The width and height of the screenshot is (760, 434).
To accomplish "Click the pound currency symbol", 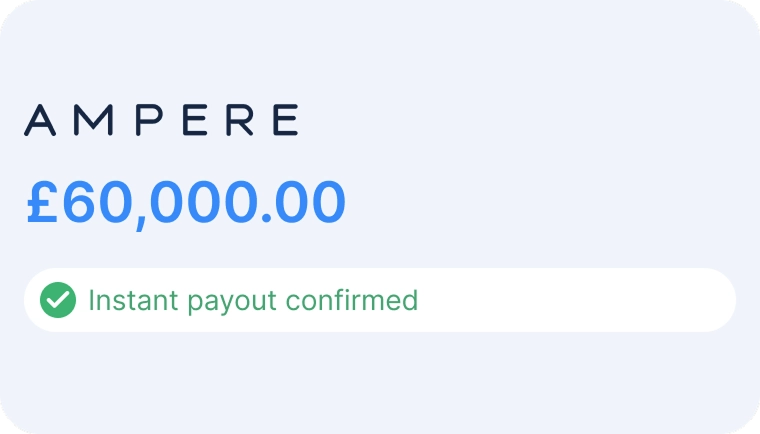I will (x=41, y=203).
